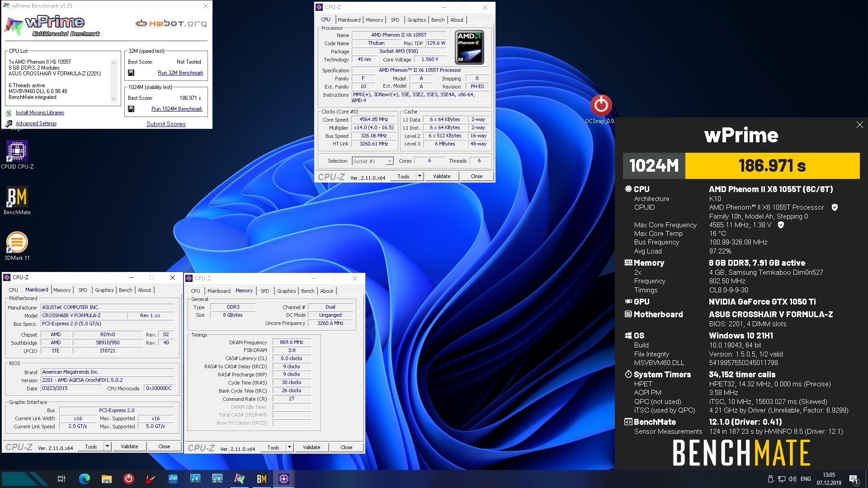Click Multiplier value x14.0
The width and height of the screenshot is (868, 488).
373,128
